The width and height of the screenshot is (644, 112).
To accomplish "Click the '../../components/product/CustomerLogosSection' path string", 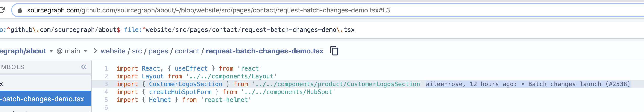I will click(x=337, y=84).
